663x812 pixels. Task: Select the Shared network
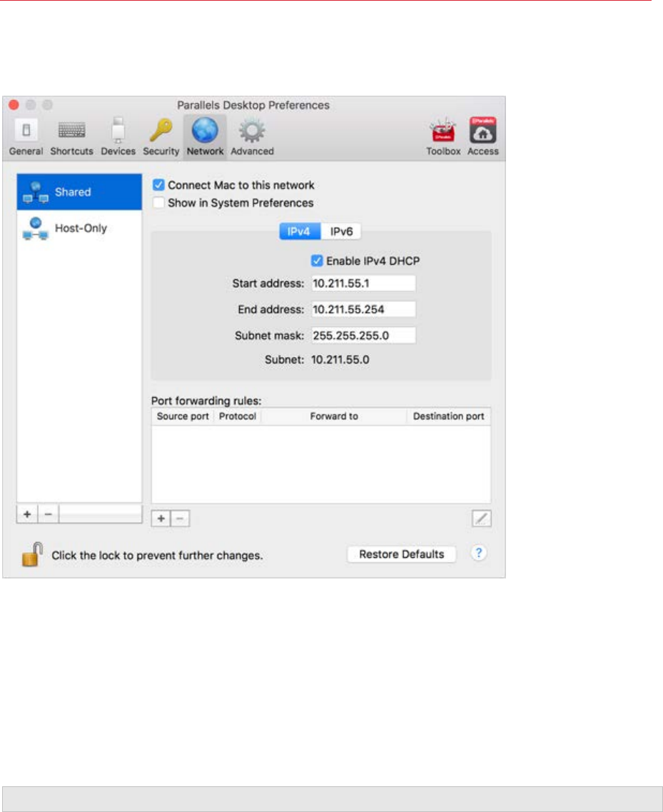coord(79,192)
